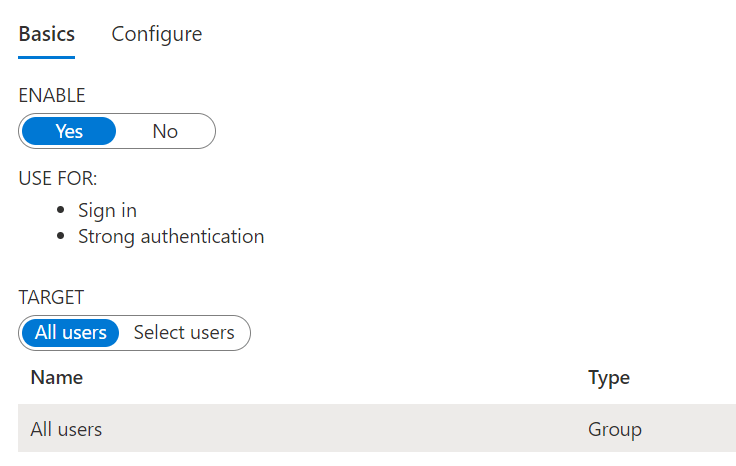Switch target to Select users
Screen dimensions: 736x466
tap(184, 333)
